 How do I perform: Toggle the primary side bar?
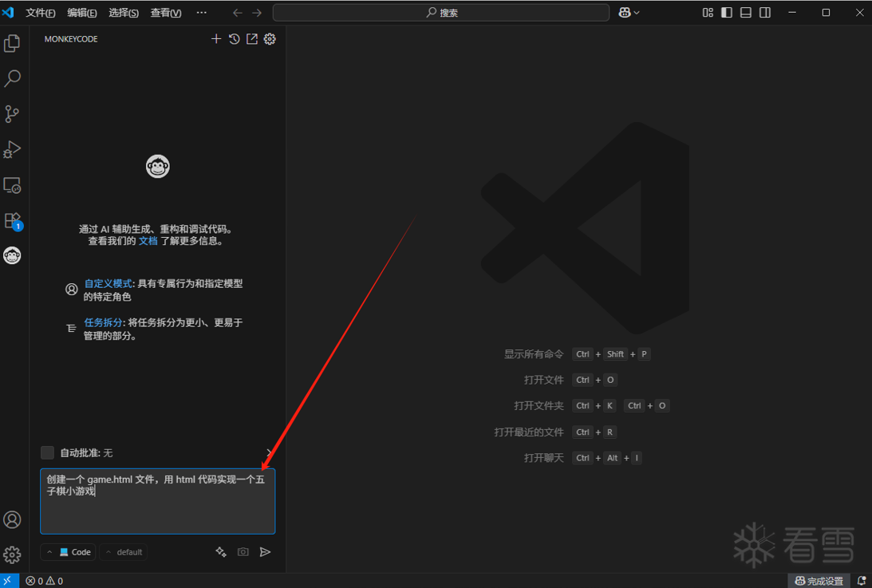(x=727, y=13)
